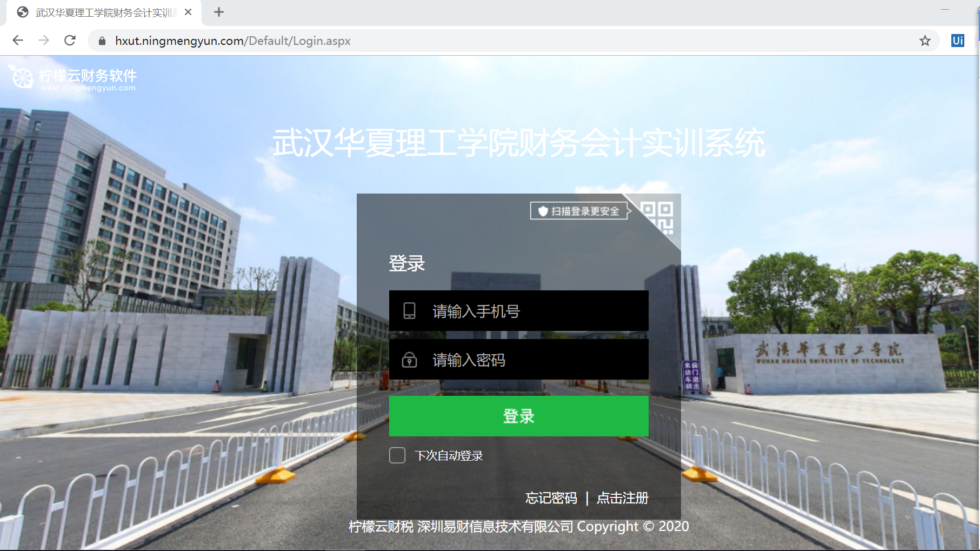Open the Ui browser extension icon
Image resolution: width=980 pixels, height=551 pixels.
coord(957,40)
